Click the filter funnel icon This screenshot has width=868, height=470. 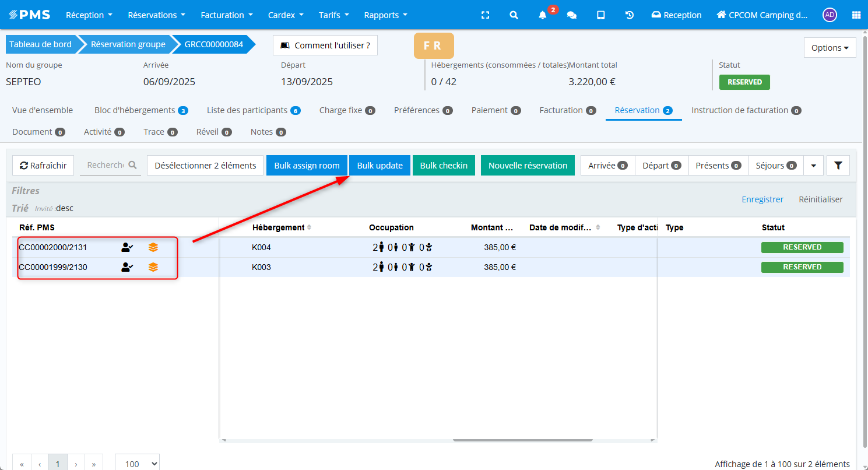pyautogui.click(x=838, y=166)
